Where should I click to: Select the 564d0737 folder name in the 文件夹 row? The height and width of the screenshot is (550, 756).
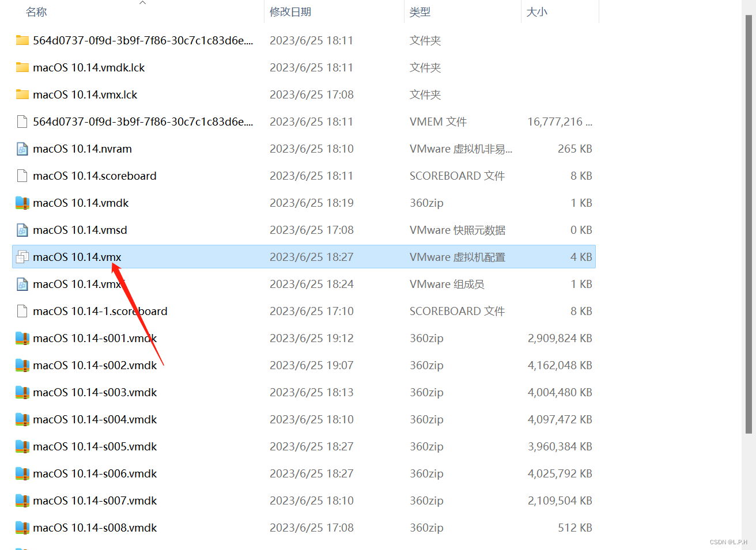143,40
